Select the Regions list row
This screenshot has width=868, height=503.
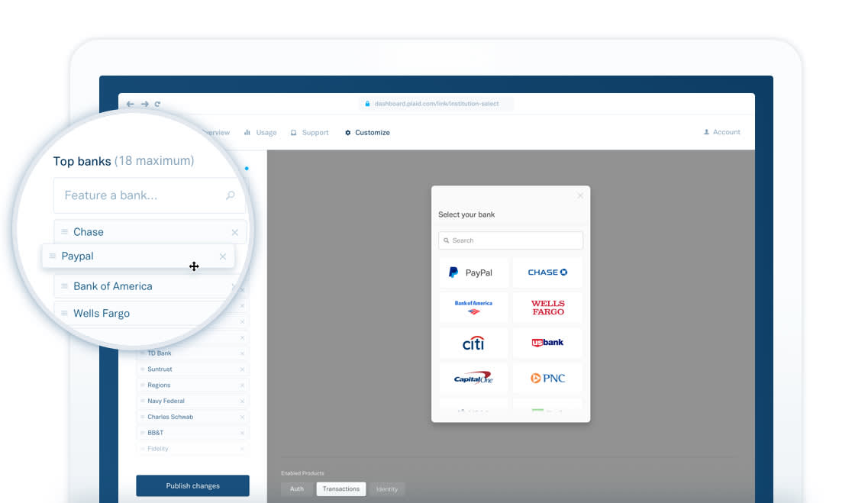tap(192, 385)
